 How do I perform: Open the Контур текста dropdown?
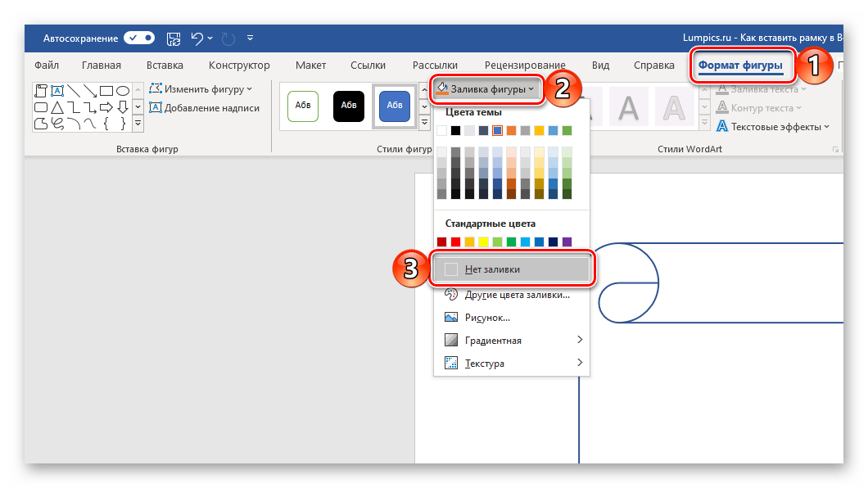click(x=759, y=108)
